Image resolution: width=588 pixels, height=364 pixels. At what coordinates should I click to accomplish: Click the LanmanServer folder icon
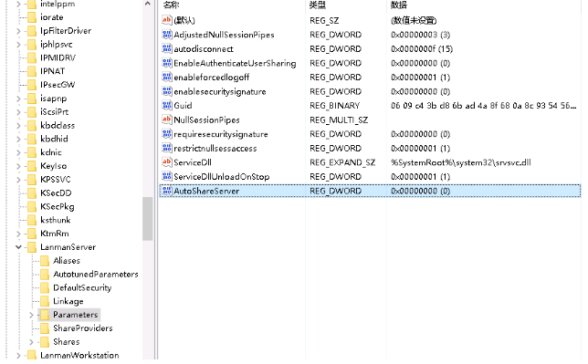32,247
